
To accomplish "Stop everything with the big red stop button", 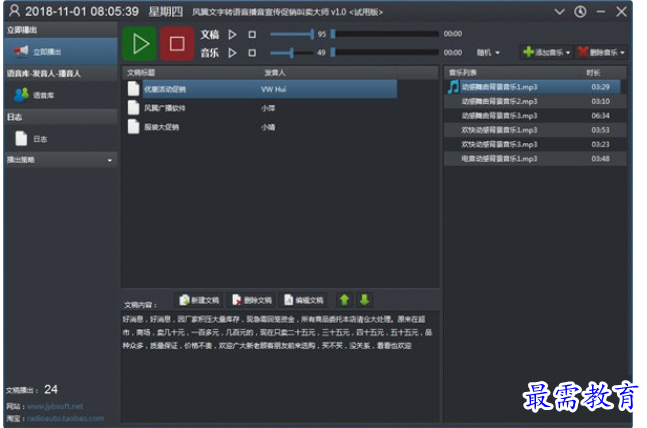I will pyautogui.click(x=177, y=43).
